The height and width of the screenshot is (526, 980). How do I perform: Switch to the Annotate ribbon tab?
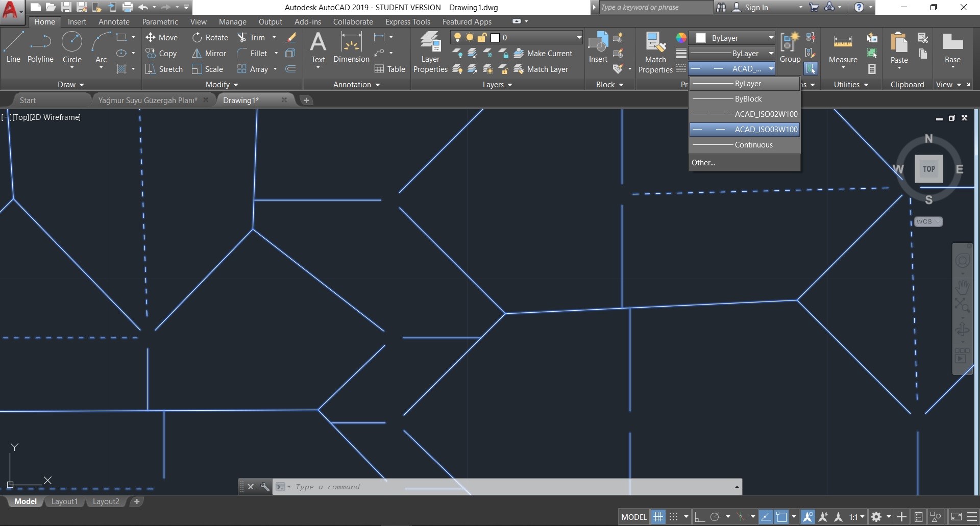tap(114, 21)
